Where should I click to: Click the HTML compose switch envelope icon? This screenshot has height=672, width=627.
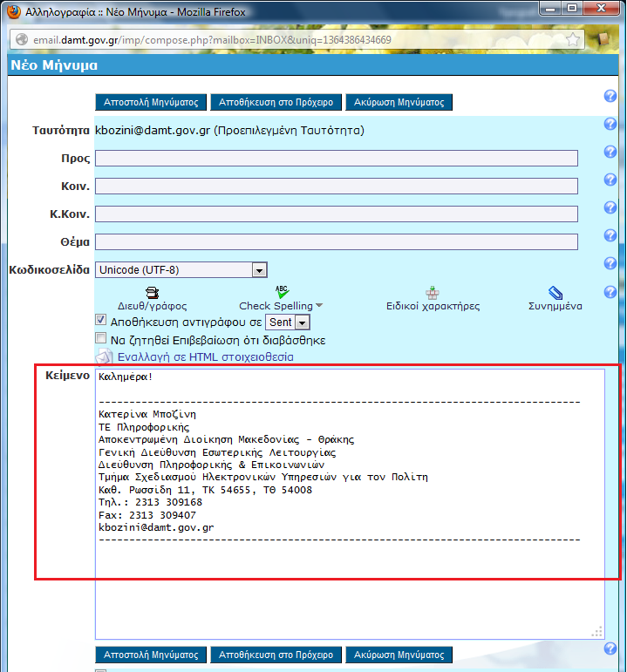104,357
